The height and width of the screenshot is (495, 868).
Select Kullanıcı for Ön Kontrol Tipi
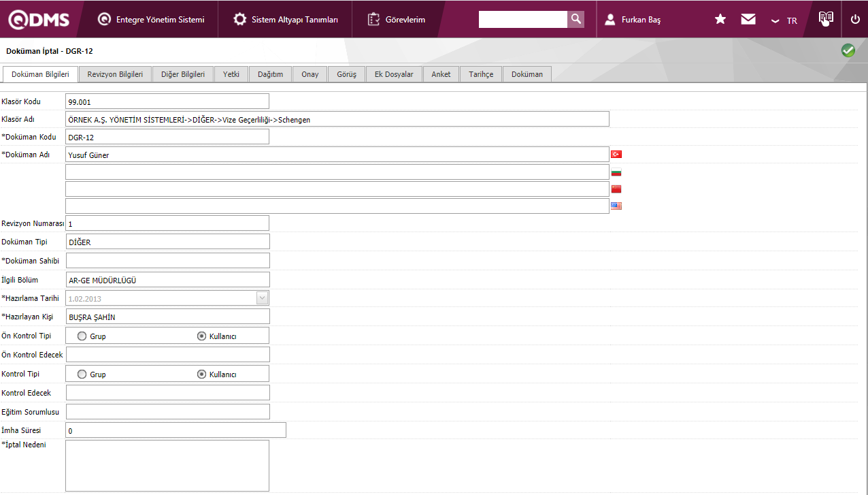(201, 336)
